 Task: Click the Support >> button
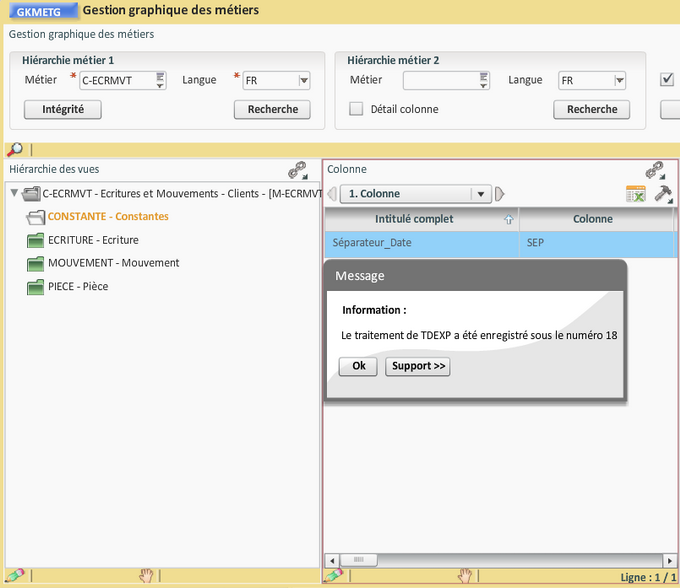point(418,366)
